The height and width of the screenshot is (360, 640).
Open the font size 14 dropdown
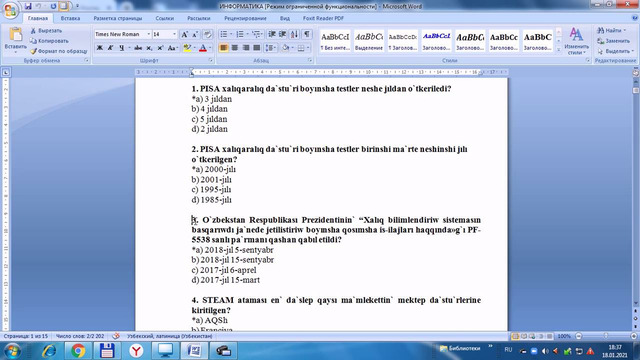point(174,34)
